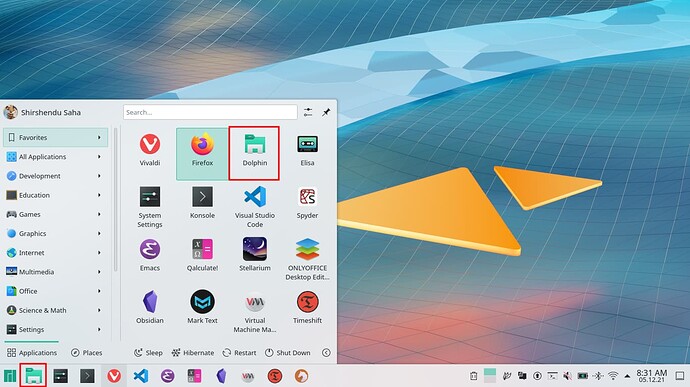Expand the Development category
The image size is (690, 387).
click(x=55, y=176)
